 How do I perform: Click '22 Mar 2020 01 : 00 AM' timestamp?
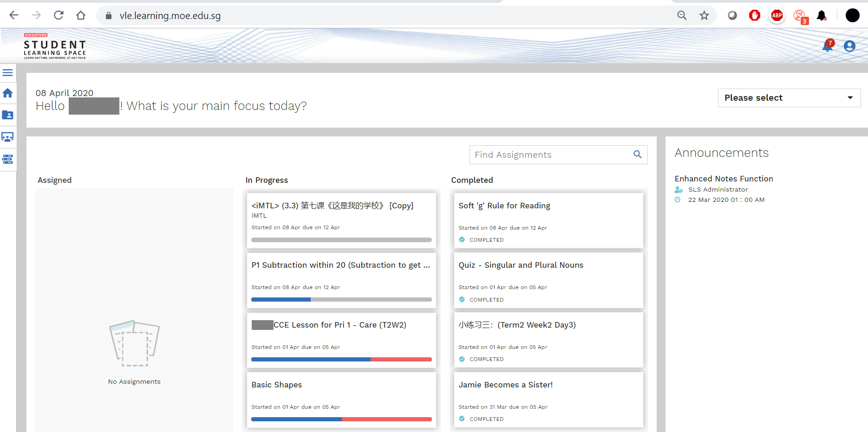pos(726,200)
